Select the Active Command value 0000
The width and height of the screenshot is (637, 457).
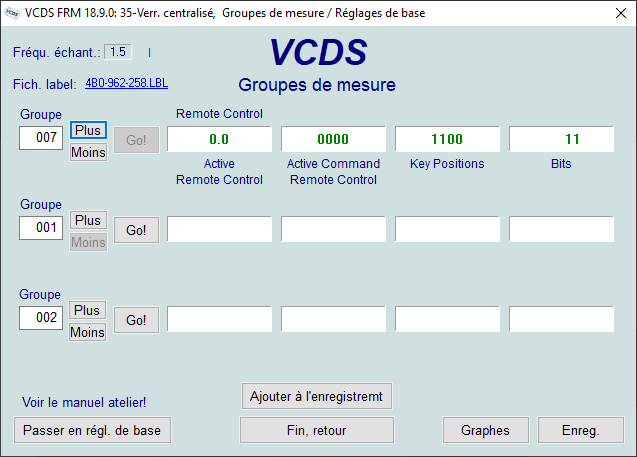coord(333,139)
